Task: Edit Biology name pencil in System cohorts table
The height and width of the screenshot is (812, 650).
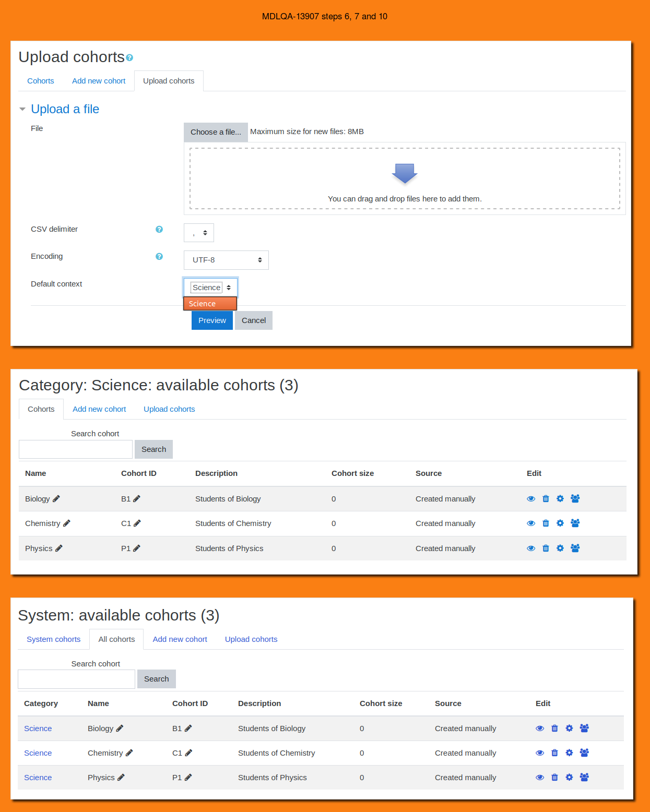Action: (x=120, y=729)
